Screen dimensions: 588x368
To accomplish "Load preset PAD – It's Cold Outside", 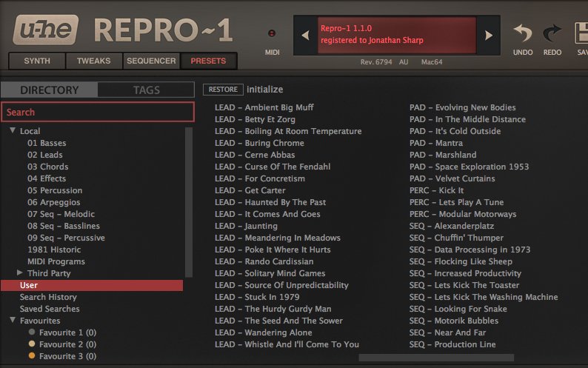I will coord(455,131).
